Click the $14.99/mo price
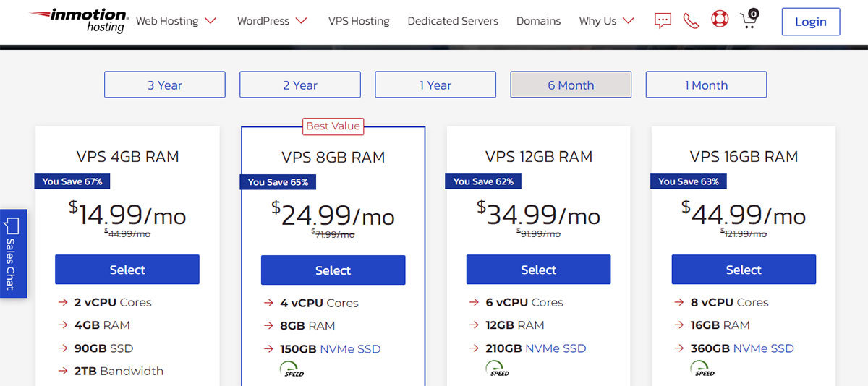Screen dimensions: 868x386 127,214
